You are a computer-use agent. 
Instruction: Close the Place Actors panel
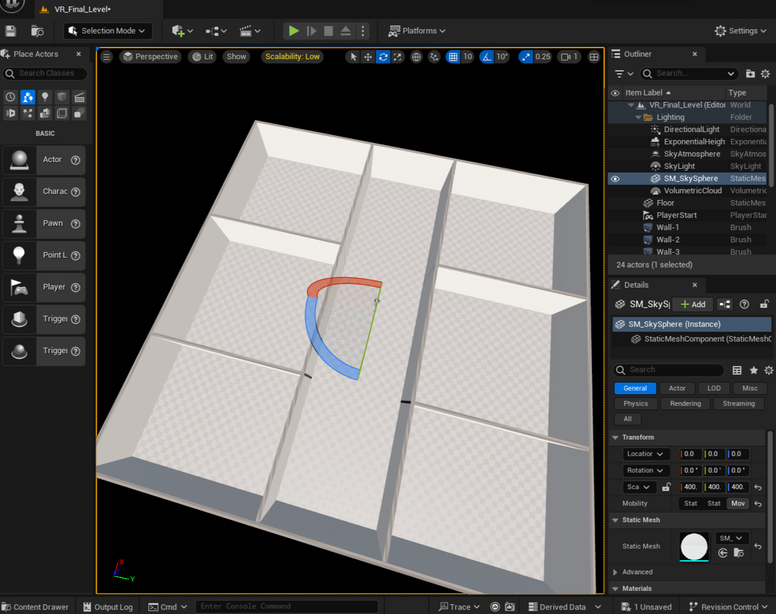tap(79, 54)
